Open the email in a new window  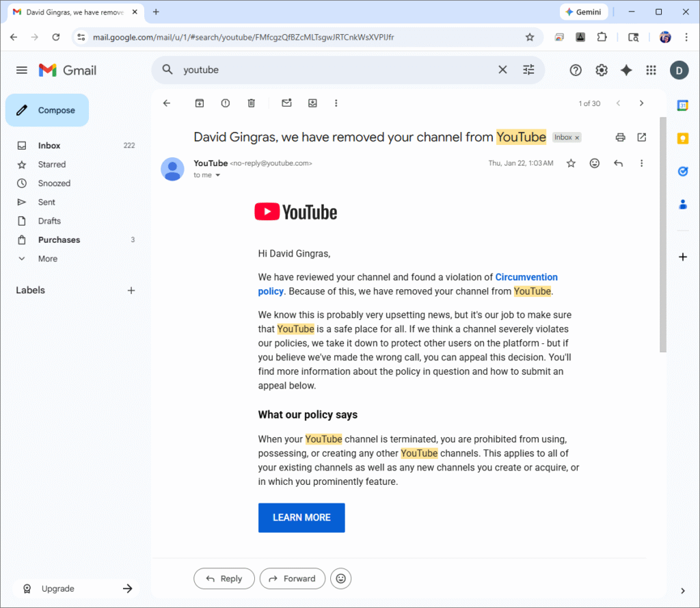pyautogui.click(x=641, y=137)
